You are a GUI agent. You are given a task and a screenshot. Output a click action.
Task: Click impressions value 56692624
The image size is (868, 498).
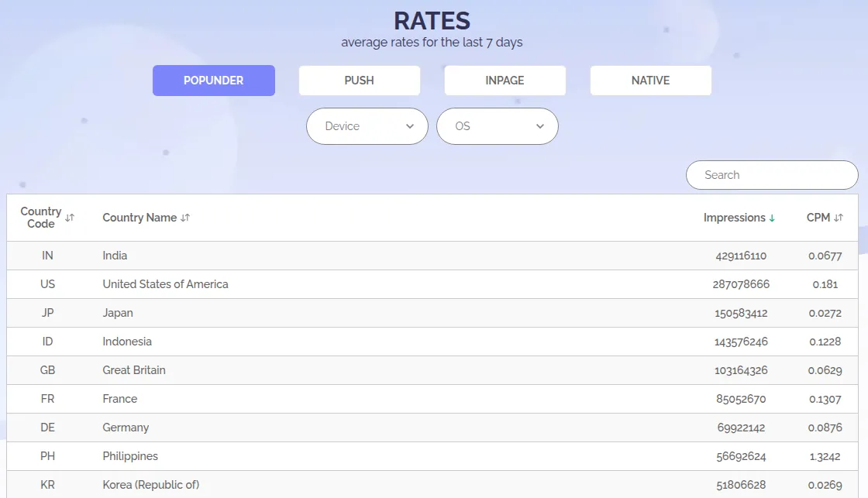pos(741,456)
